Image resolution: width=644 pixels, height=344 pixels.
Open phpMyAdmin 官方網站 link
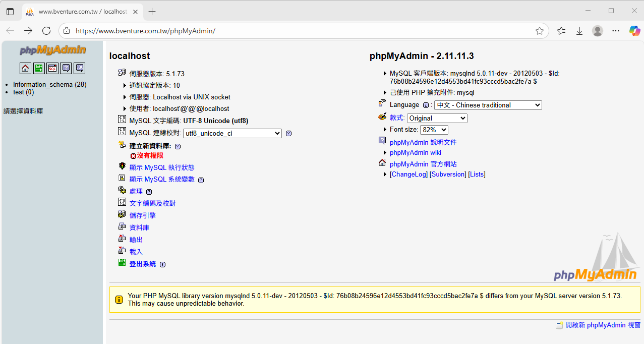click(x=423, y=164)
